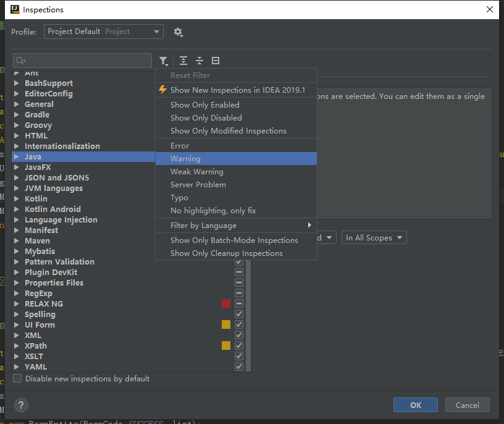Select No highlighting, only fix entry
The image size is (504, 424).
[x=236, y=211]
